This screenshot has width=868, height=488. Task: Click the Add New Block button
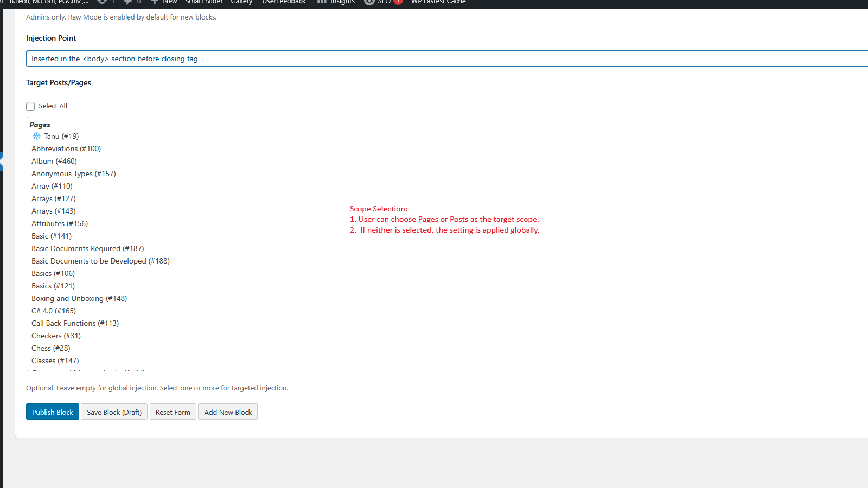pyautogui.click(x=228, y=412)
